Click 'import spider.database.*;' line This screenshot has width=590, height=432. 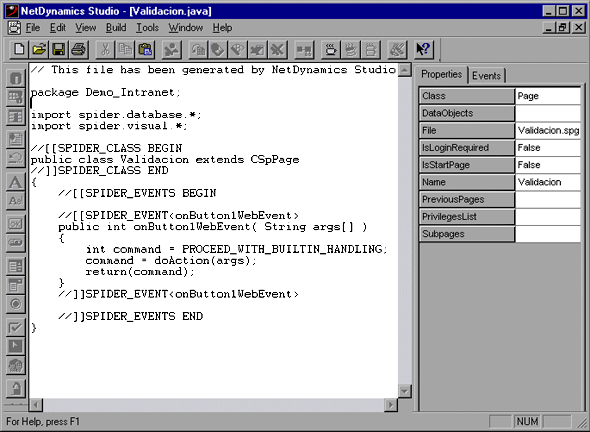point(116,115)
